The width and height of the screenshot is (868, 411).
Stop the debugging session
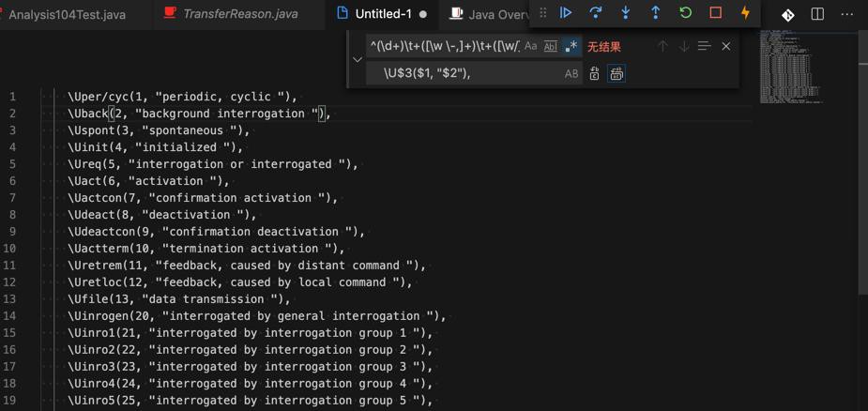pos(716,13)
